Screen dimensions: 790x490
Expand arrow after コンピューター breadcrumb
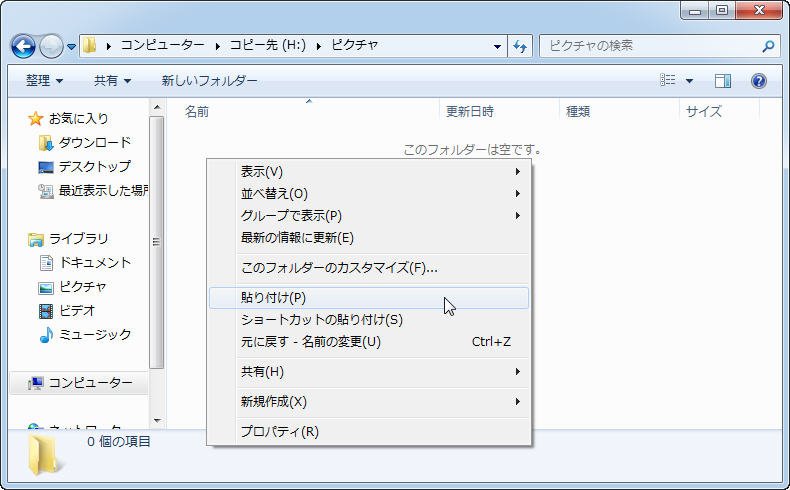[x=217, y=46]
